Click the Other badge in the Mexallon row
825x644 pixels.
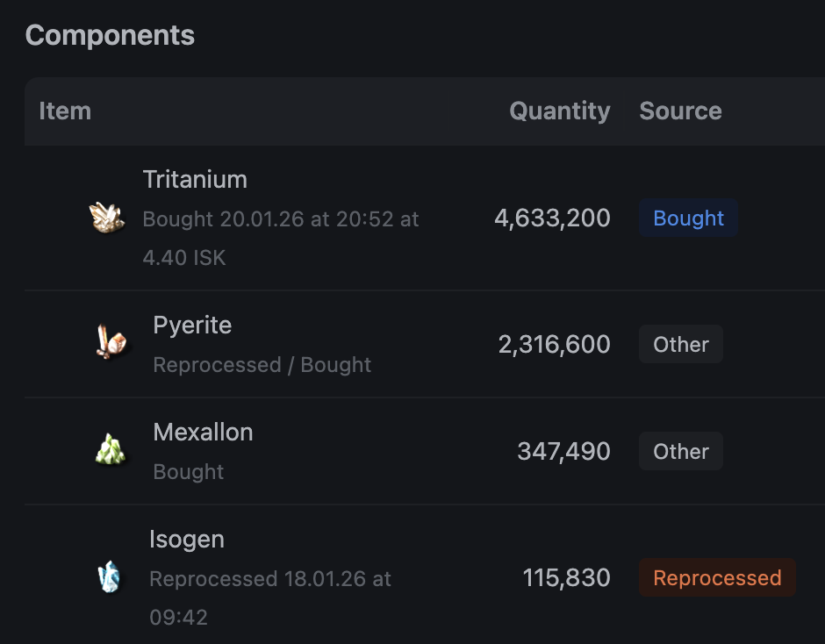tap(680, 451)
